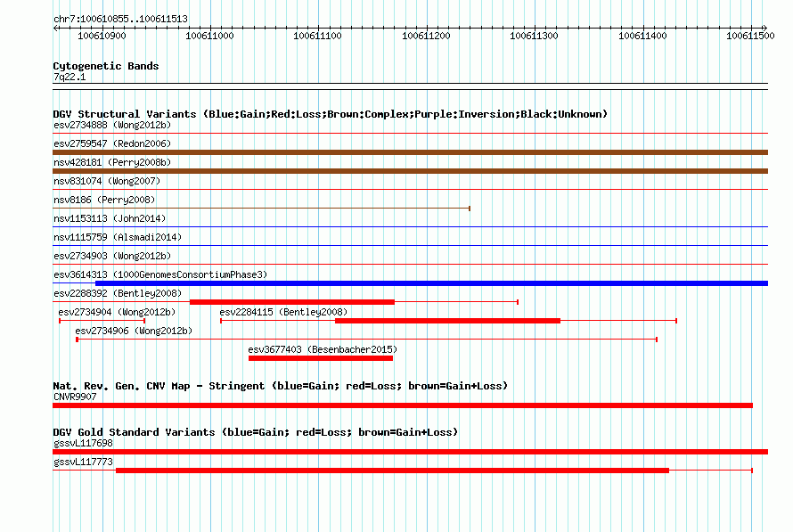Select the gssvL117698 gold standard label
793x532 pixels.
click(x=83, y=444)
